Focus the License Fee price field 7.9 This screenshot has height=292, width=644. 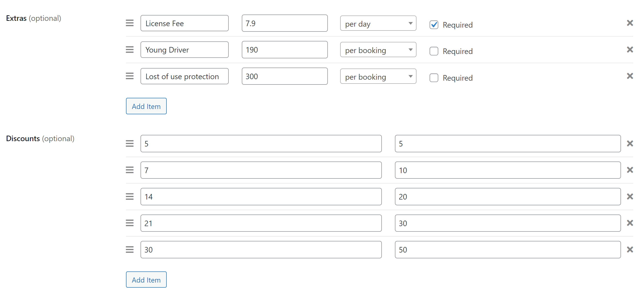284,23
